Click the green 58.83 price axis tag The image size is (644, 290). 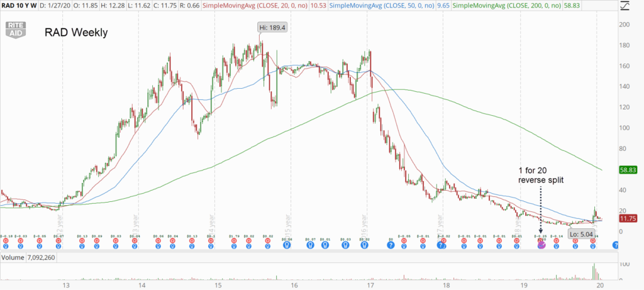[628, 170]
